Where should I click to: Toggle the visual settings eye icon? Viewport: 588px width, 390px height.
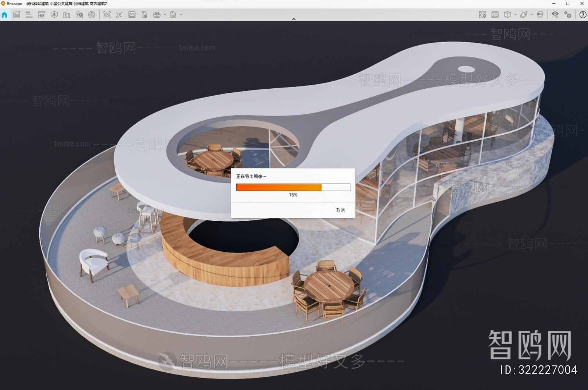[555, 15]
